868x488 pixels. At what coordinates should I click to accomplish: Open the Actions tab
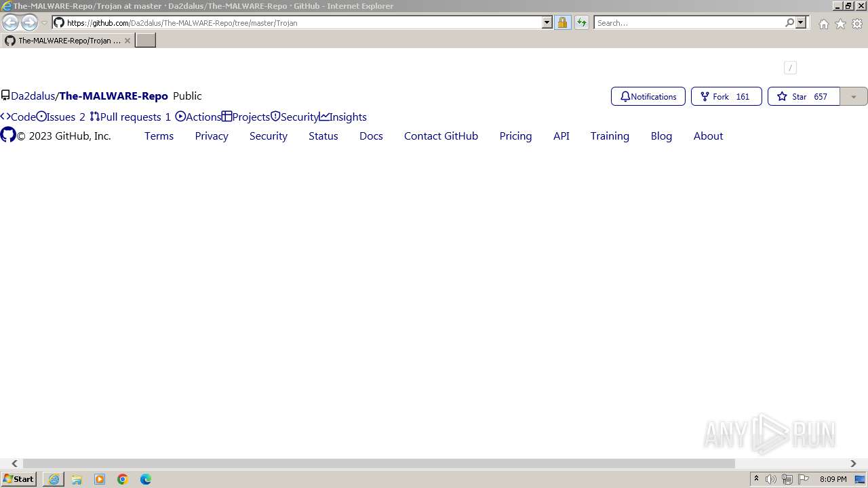[198, 117]
